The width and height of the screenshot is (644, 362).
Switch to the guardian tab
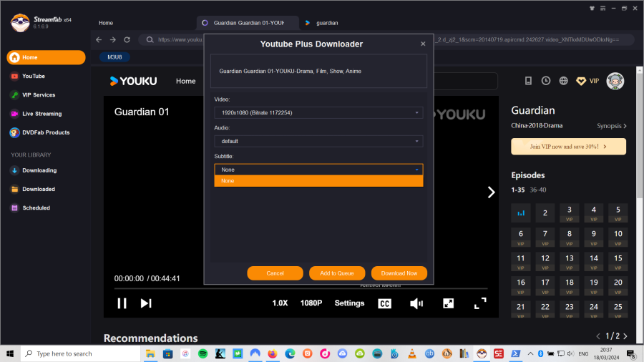point(327,23)
